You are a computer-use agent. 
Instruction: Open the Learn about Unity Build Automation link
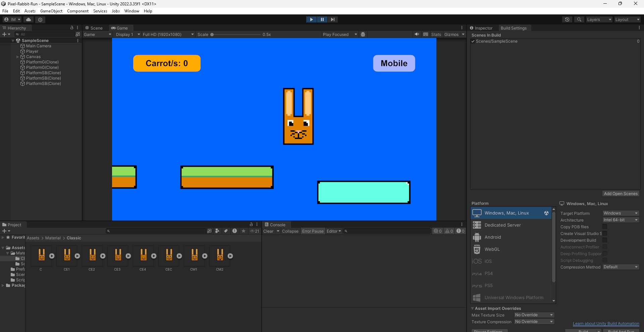[606, 323]
